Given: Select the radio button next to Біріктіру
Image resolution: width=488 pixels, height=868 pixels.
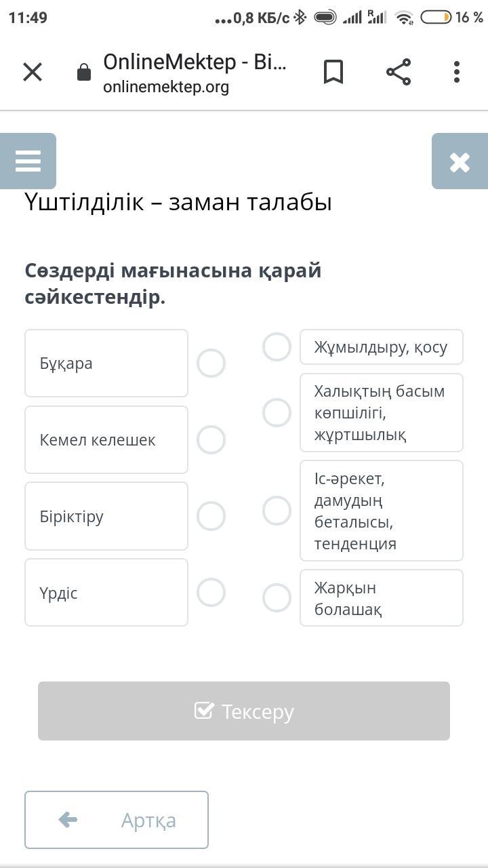Looking at the screenshot, I should click(x=211, y=517).
